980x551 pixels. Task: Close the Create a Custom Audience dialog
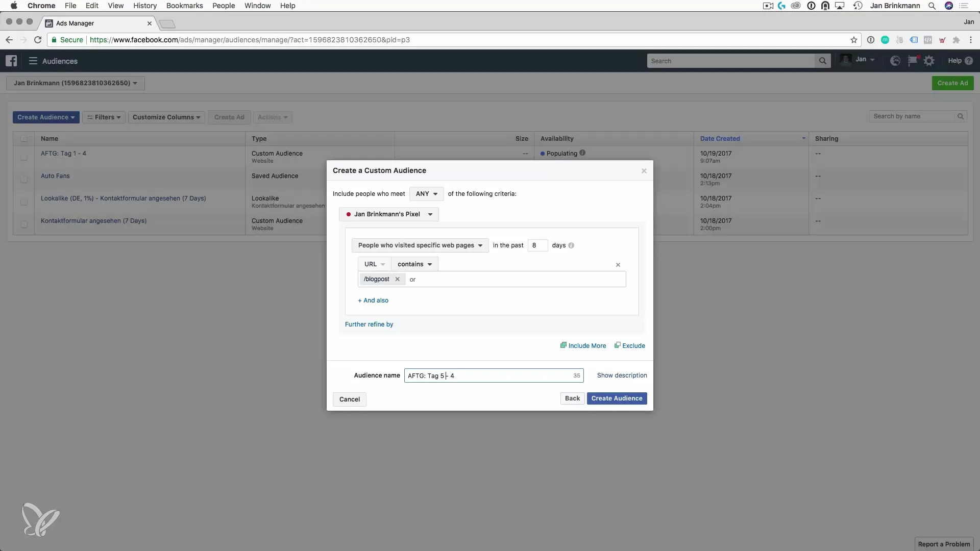click(644, 171)
